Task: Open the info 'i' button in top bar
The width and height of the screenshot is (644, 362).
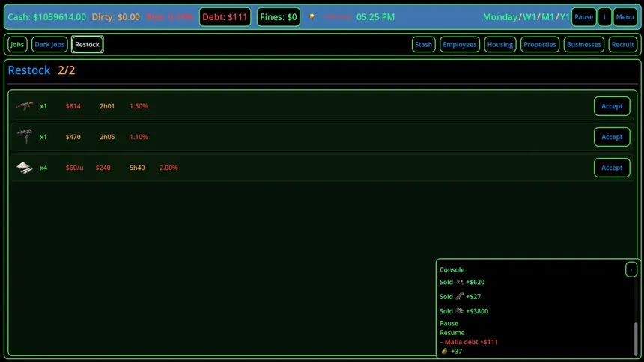Action: pos(604,17)
